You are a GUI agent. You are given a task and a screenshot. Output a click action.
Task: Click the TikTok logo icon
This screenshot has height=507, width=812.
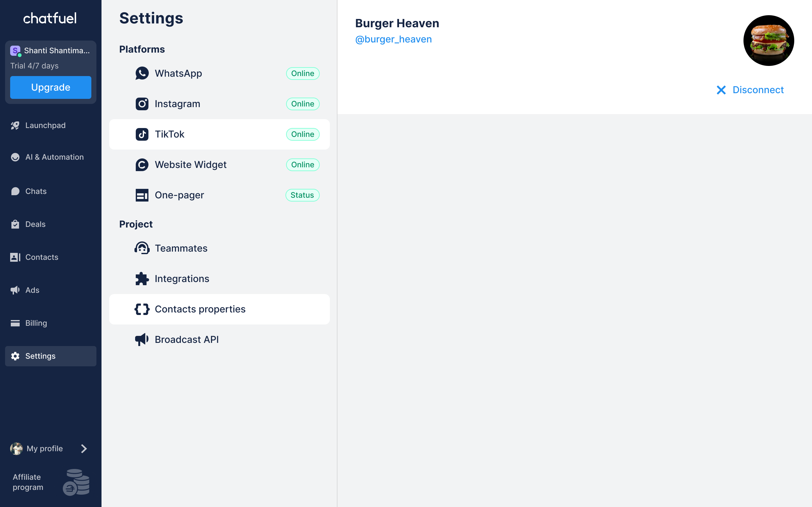[x=142, y=134]
